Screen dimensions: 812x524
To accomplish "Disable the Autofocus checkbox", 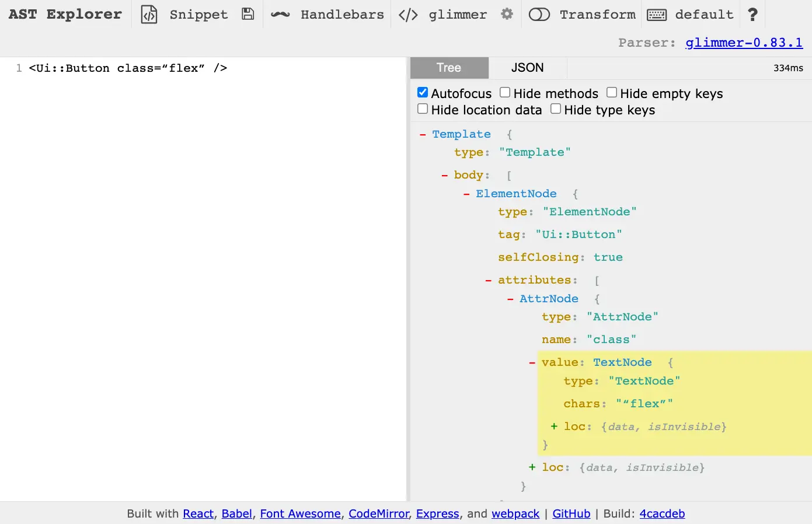I will coord(423,92).
